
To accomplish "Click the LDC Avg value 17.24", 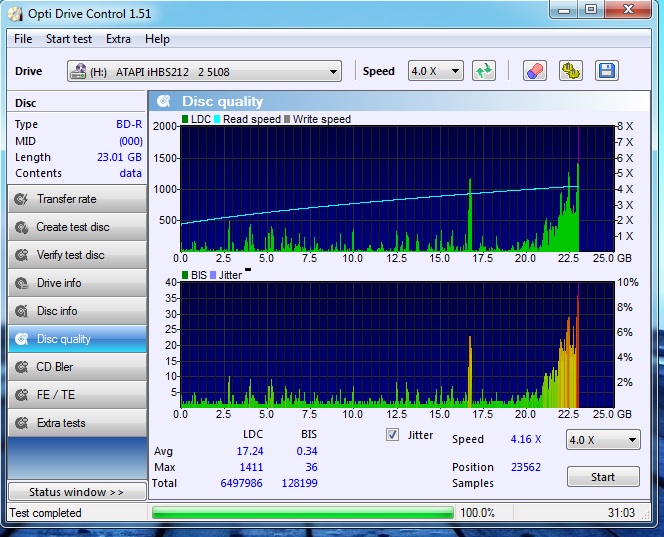I will tap(250, 451).
